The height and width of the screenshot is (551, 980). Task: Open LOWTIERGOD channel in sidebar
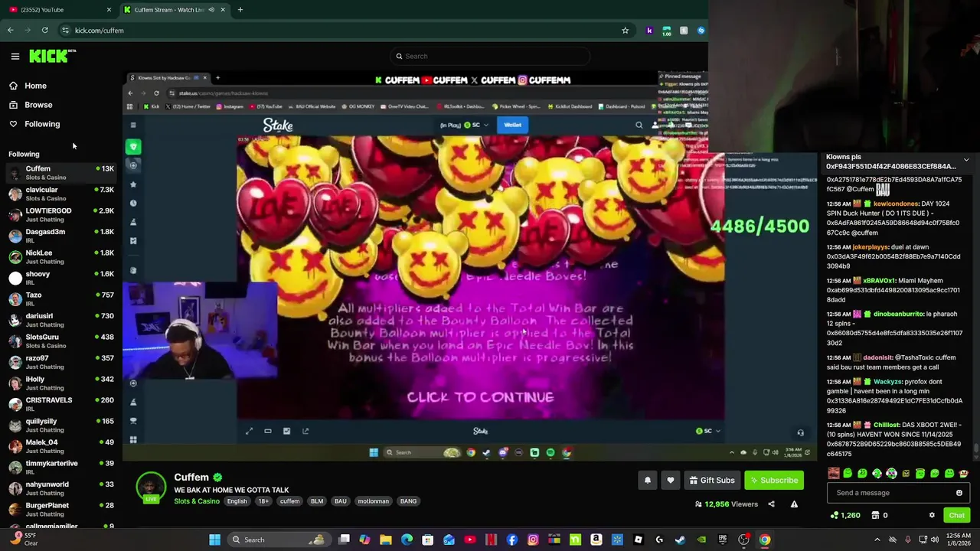pyautogui.click(x=61, y=215)
